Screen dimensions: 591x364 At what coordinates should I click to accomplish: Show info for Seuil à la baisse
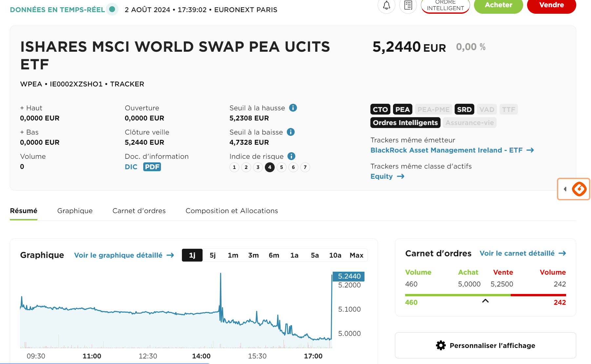pos(291,132)
